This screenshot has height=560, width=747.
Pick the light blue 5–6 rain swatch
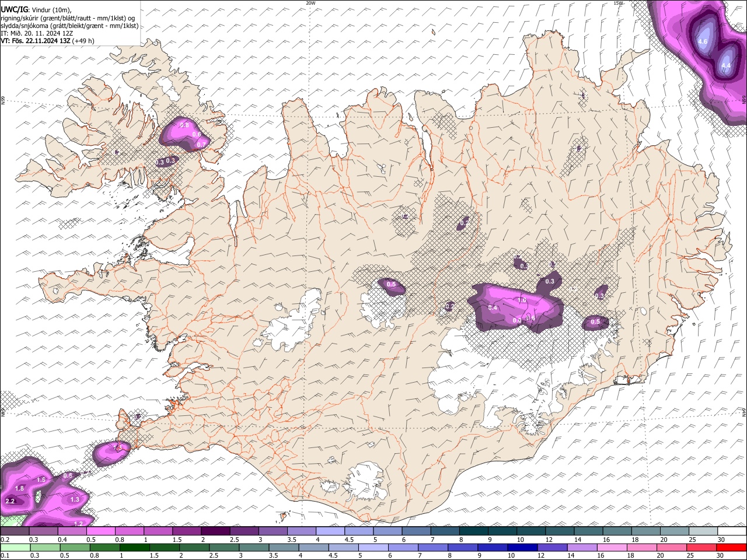[x=373, y=547]
